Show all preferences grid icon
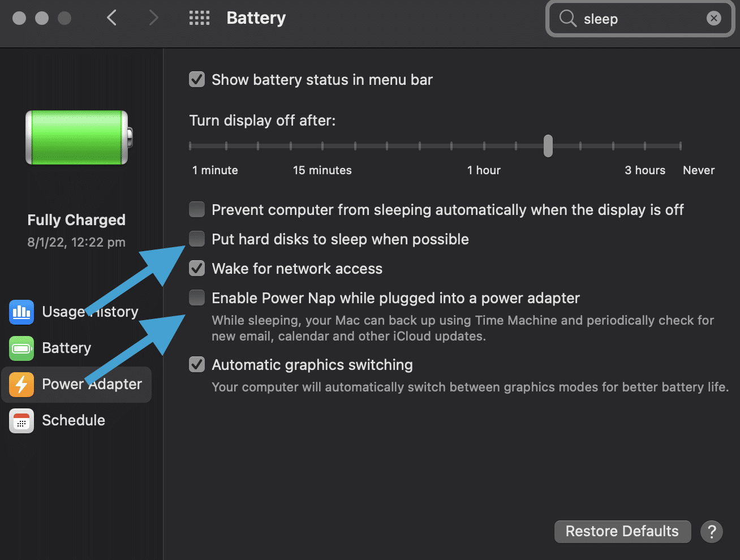 click(199, 18)
